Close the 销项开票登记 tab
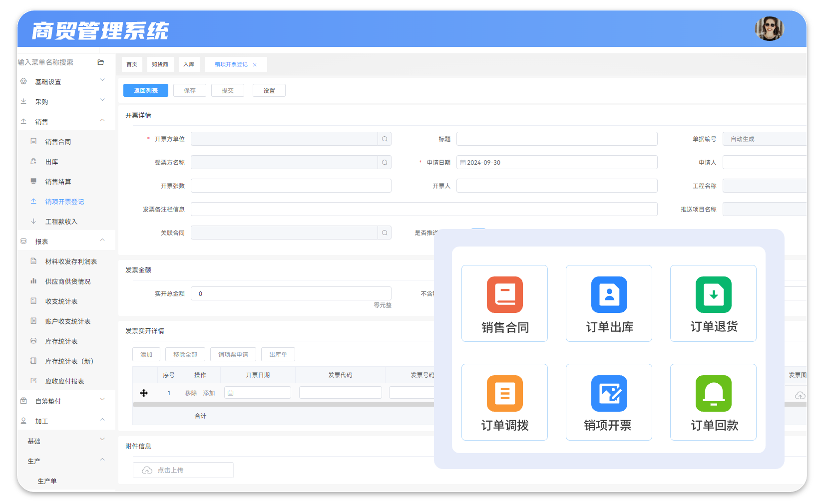The image size is (824, 504). point(255,65)
